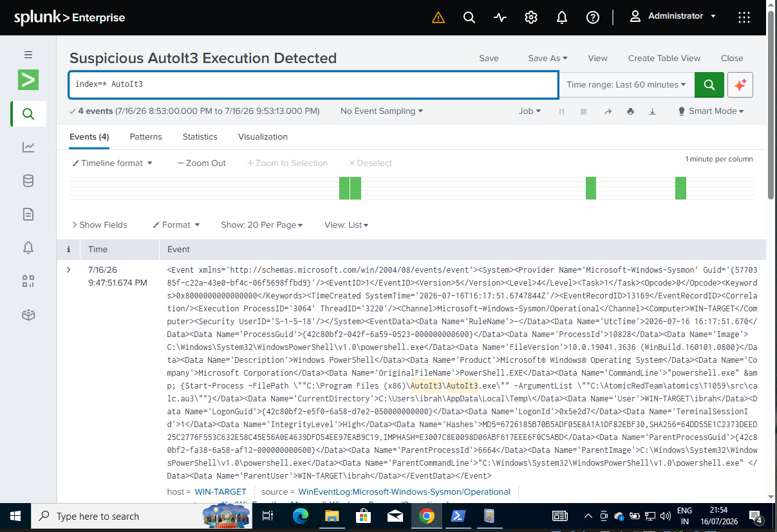777x532 pixels.
Task: Open PowerShell from taskbar
Action: 458,516
